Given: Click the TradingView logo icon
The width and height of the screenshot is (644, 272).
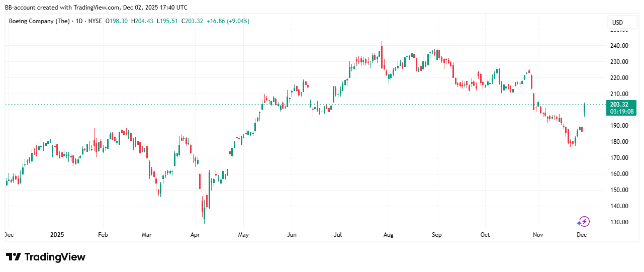Looking at the screenshot, I should click(14, 257).
